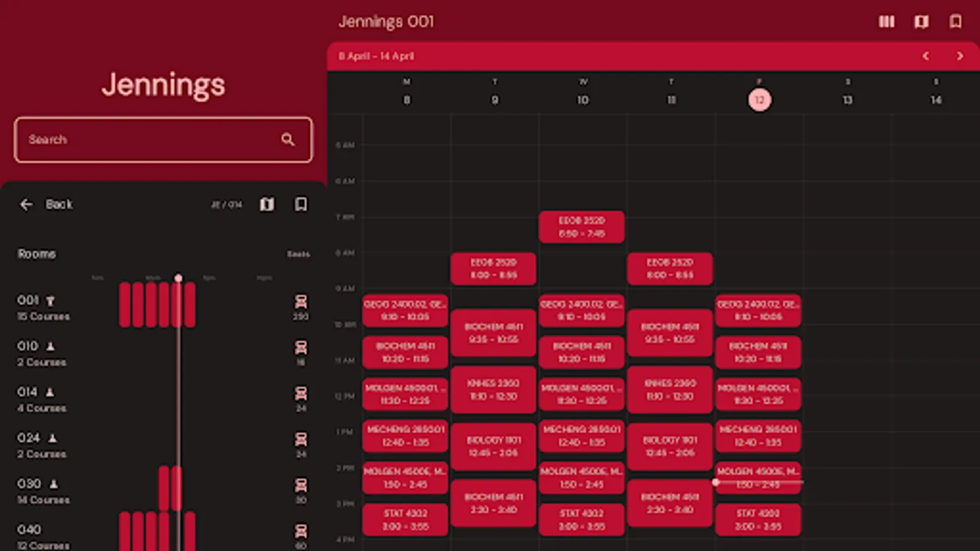Select Friday the 12th in day selector

(759, 100)
